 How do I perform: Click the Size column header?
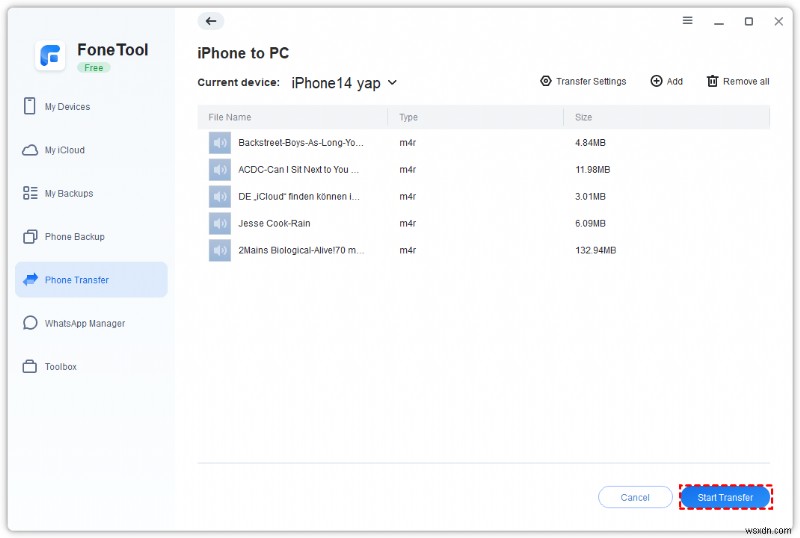tap(583, 117)
